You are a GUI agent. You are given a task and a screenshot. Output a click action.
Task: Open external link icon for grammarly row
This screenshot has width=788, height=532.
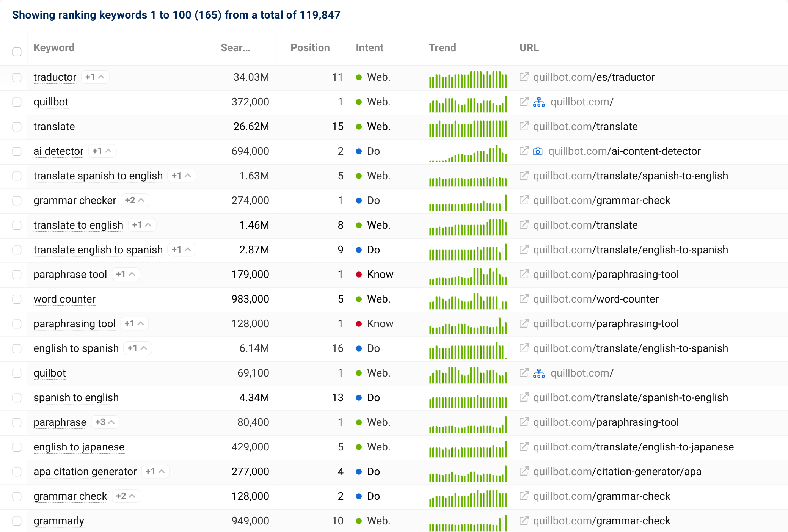(x=524, y=521)
